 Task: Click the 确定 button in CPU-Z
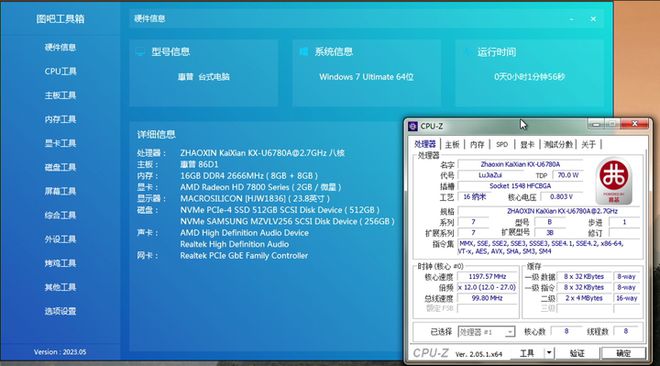[623, 353]
